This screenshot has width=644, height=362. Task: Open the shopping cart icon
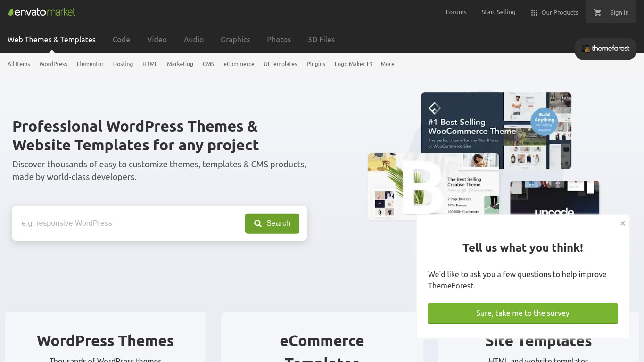[x=598, y=13]
